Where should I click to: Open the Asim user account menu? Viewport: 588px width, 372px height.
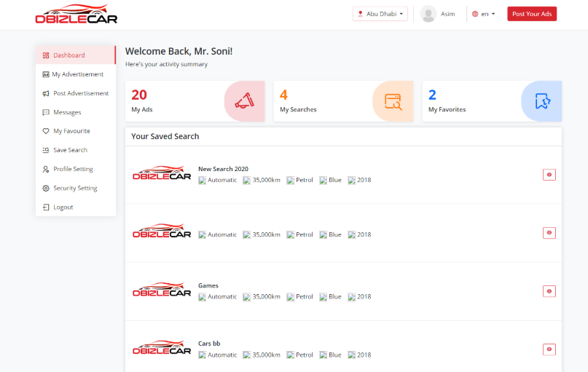438,14
